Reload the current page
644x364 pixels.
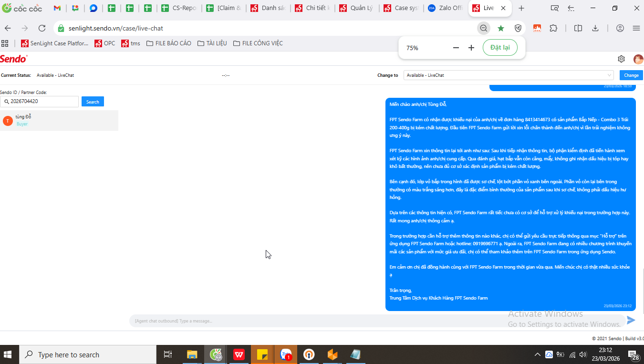tap(42, 28)
